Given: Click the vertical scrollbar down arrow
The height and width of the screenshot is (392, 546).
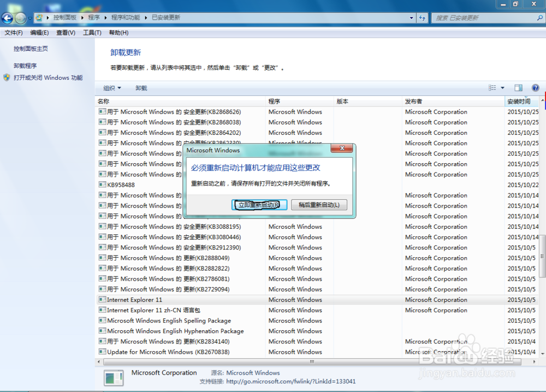Looking at the screenshot, I should [543, 354].
